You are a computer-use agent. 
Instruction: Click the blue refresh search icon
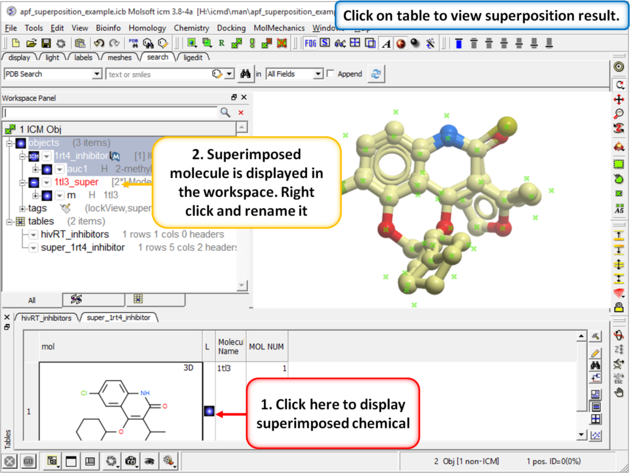coord(376,74)
